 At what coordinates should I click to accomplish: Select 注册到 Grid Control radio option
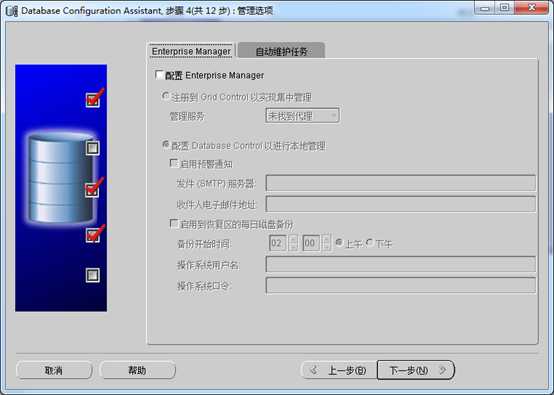[x=165, y=96]
